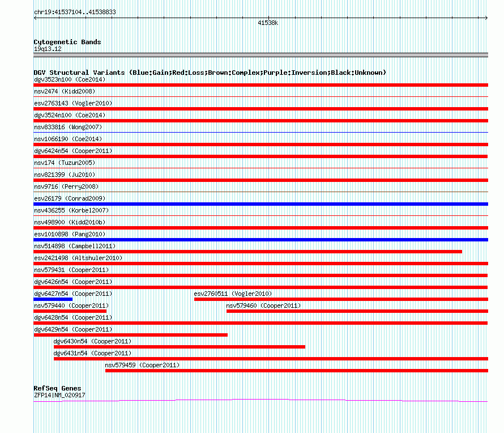The height and width of the screenshot is (433, 504).
Task: Open nsv579460 (Cooper2011) variant
Action: 263,305
